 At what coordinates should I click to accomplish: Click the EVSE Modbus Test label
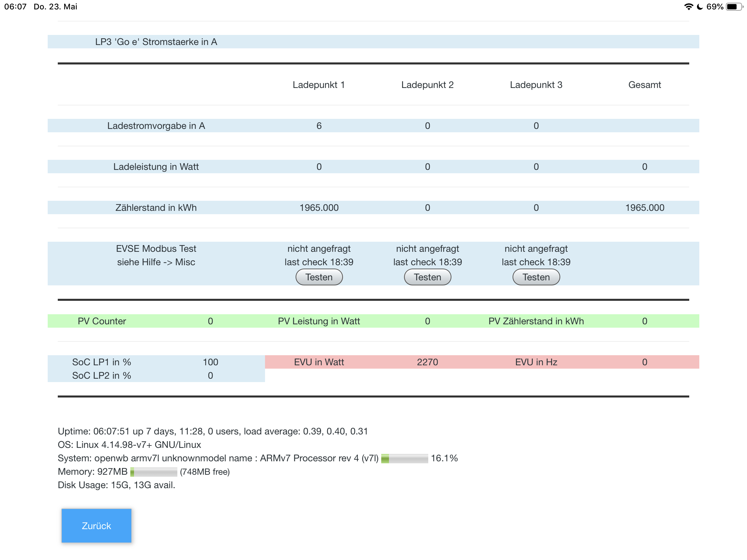click(156, 249)
